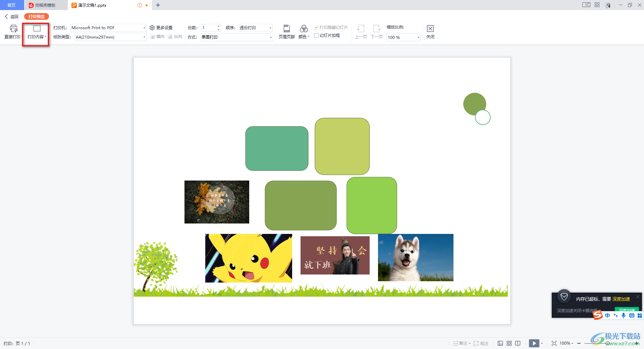The height and width of the screenshot is (349, 644).
Task: Click the 批注 comments icon
Action: coord(481,343)
